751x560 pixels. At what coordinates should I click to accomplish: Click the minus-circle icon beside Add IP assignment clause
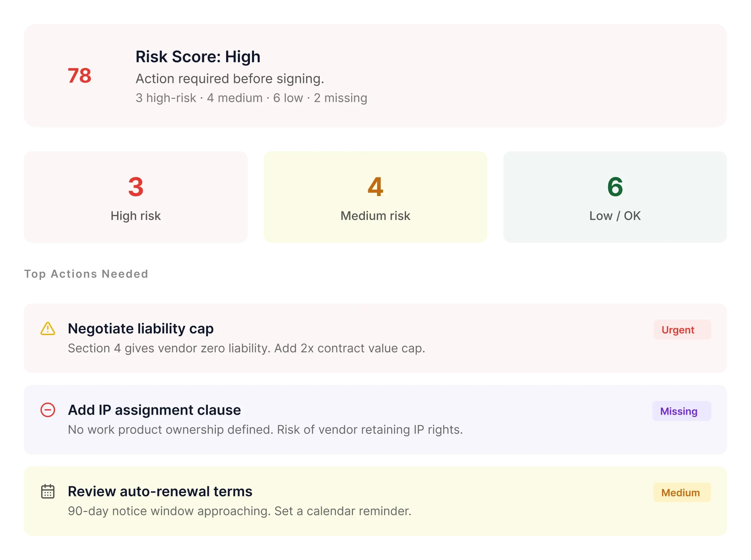pyautogui.click(x=48, y=410)
